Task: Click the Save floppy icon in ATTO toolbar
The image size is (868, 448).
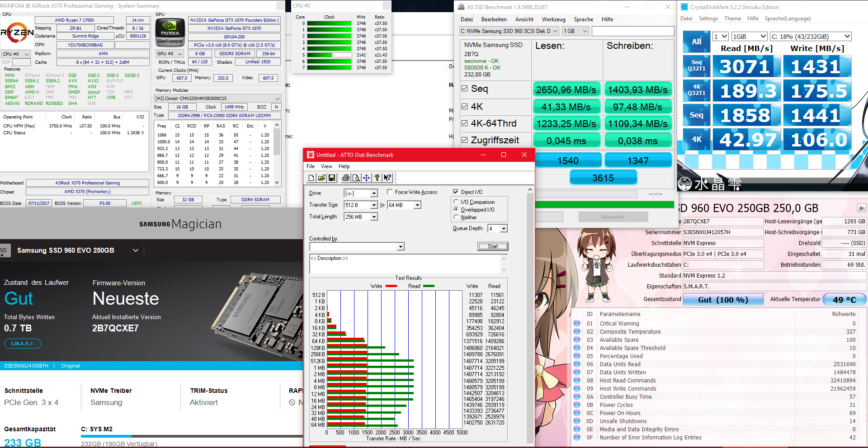Action: pyautogui.click(x=332, y=178)
